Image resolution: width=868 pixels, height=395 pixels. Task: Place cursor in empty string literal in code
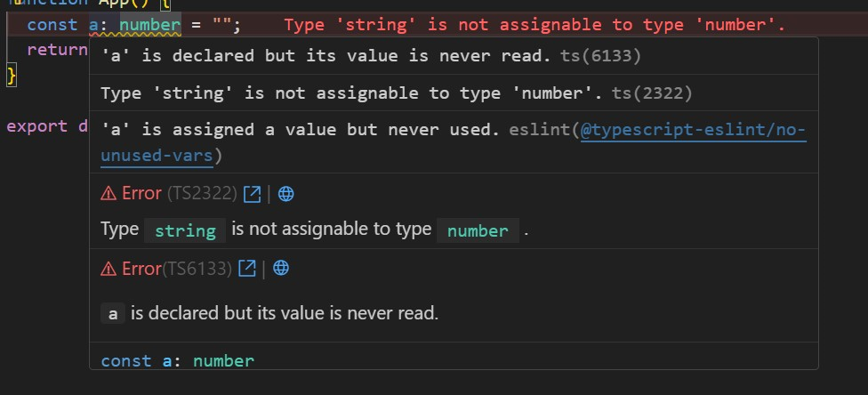click(219, 25)
